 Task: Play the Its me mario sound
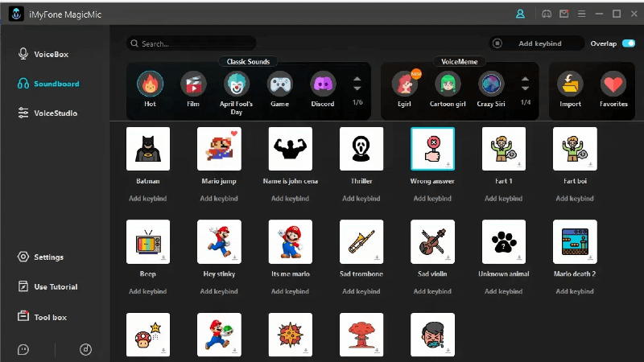(x=291, y=242)
